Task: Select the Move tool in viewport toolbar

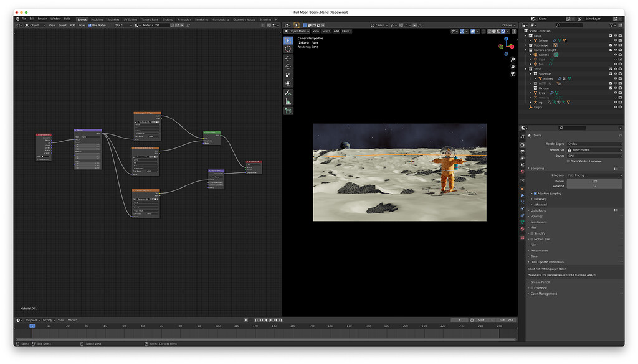Action: click(288, 58)
